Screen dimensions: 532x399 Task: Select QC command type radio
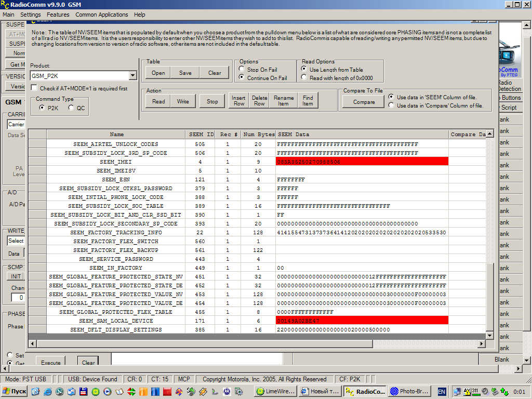(x=71, y=108)
